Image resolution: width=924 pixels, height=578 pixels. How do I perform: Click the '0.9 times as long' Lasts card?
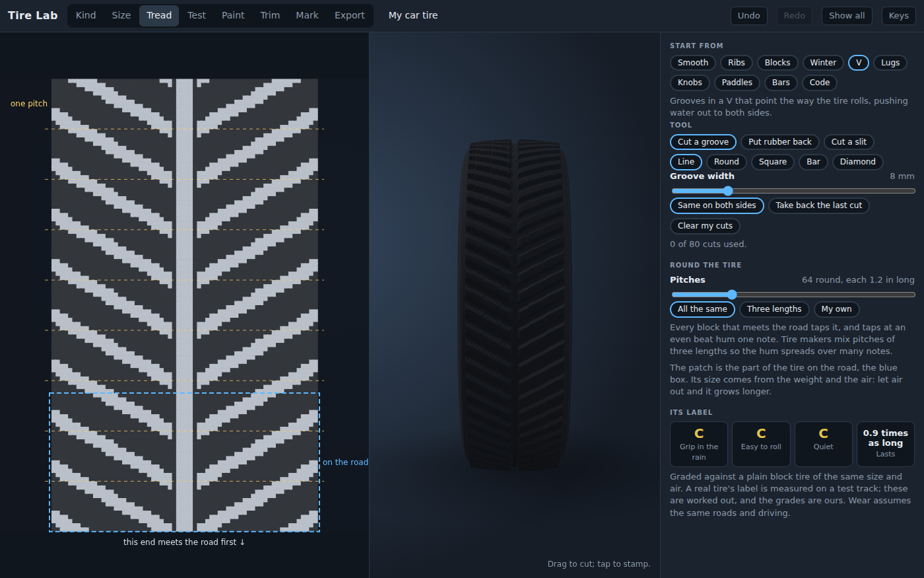886,445
